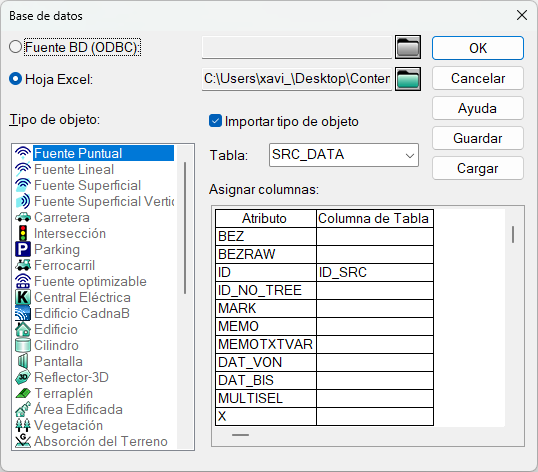The width and height of the screenshot is (538, 472).
Task: Click the Cargar button
Action: click(x=478, y=168)
